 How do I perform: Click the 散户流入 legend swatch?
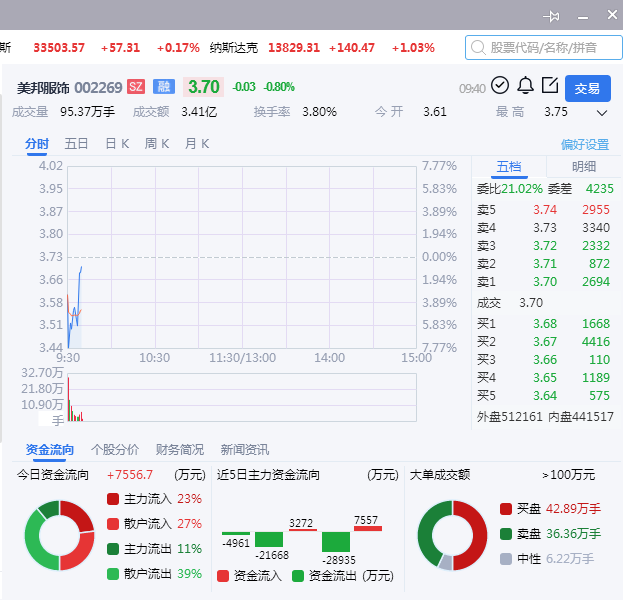113,524
